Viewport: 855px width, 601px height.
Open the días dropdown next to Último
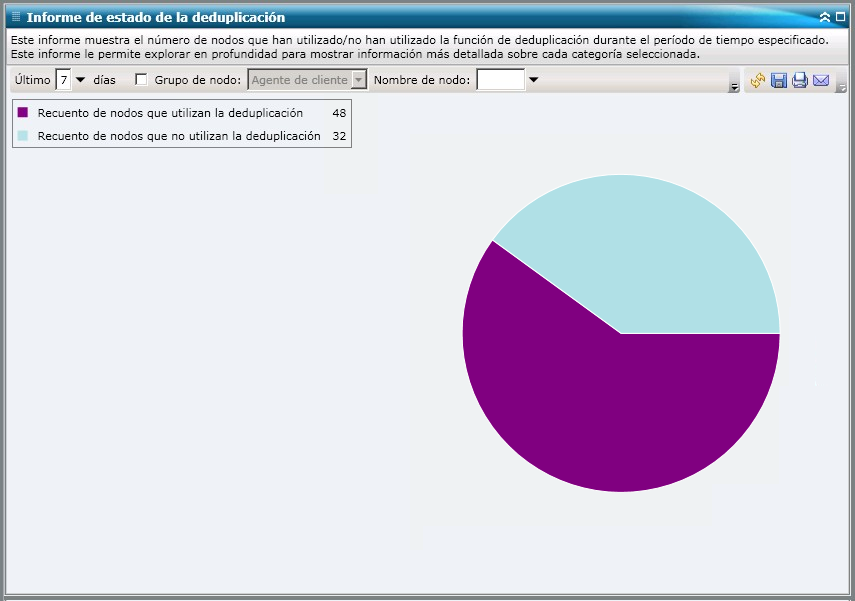pyautogui.click(x=80, y=80)
